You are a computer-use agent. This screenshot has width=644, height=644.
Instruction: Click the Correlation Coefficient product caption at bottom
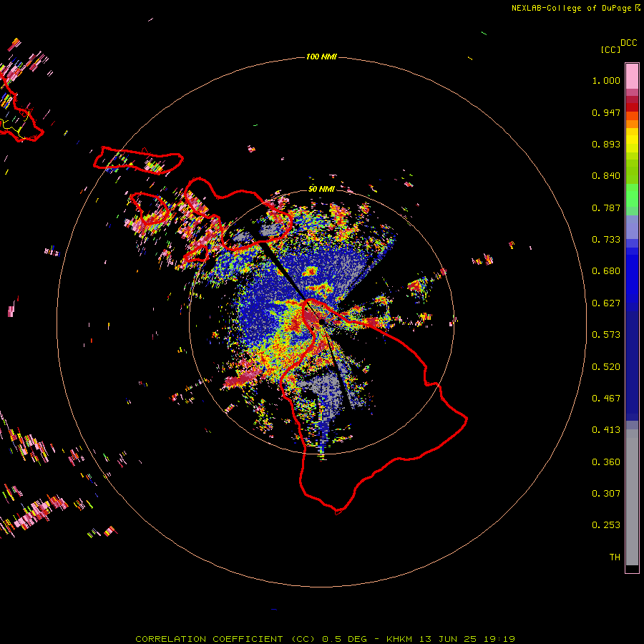pos(325,639)
